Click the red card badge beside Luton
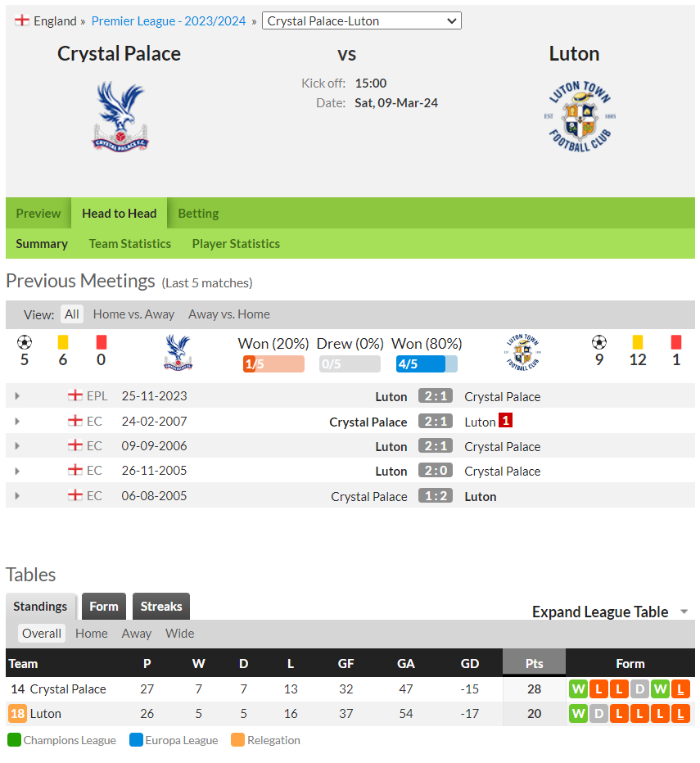The image size is (700, 763). [506, 421]
